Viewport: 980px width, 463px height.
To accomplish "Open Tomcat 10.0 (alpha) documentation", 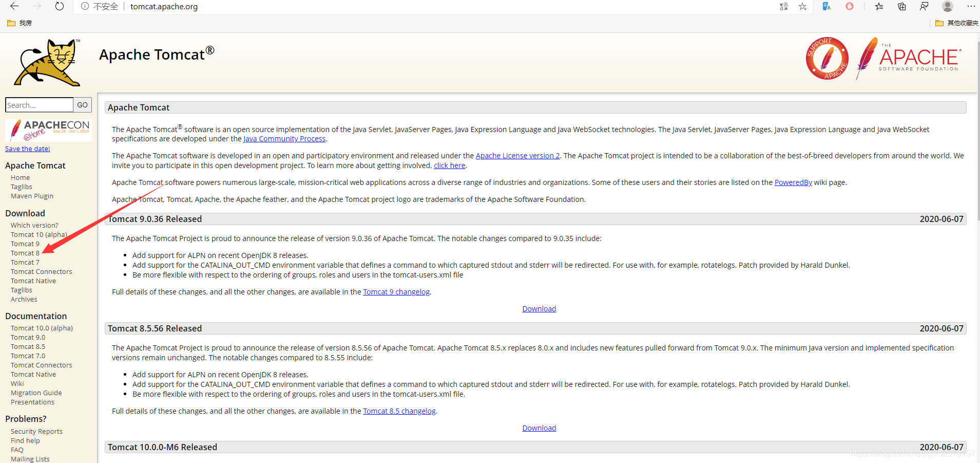I will 42,328.
